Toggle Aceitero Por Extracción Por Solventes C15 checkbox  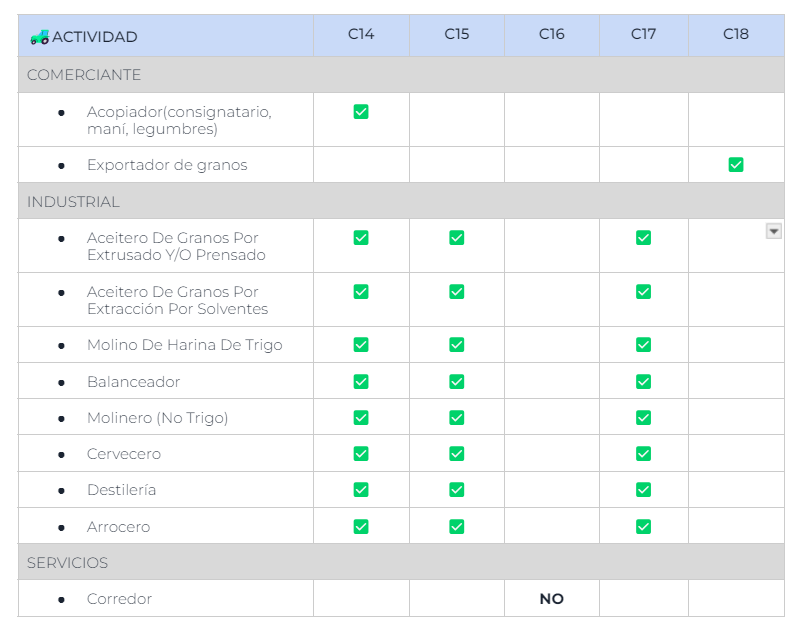(457, 292)
